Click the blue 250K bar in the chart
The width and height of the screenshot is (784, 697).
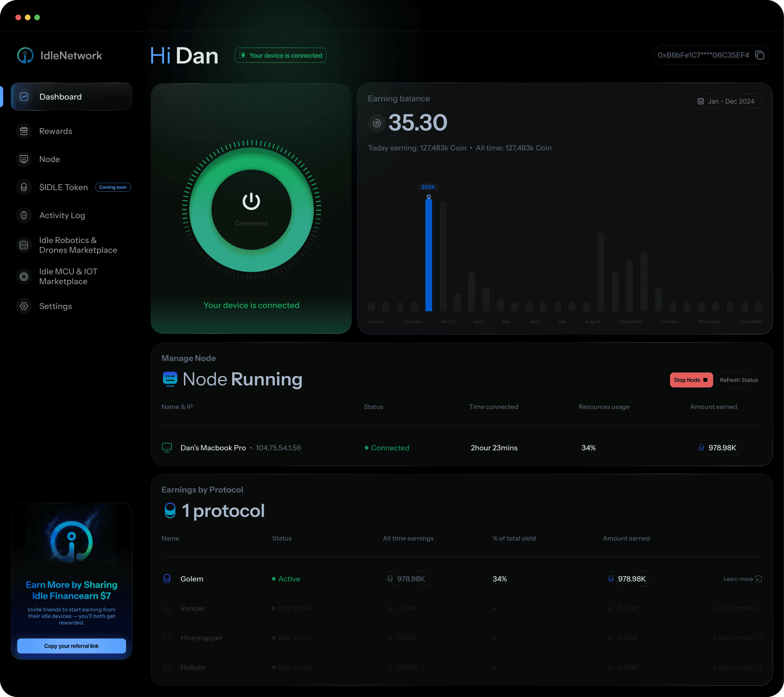pyautogui.click(x=428, y=255)
